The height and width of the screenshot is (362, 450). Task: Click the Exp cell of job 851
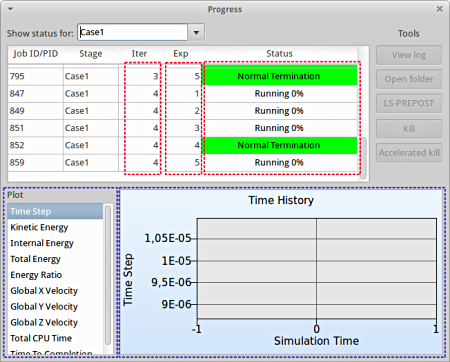coord(181,128)
